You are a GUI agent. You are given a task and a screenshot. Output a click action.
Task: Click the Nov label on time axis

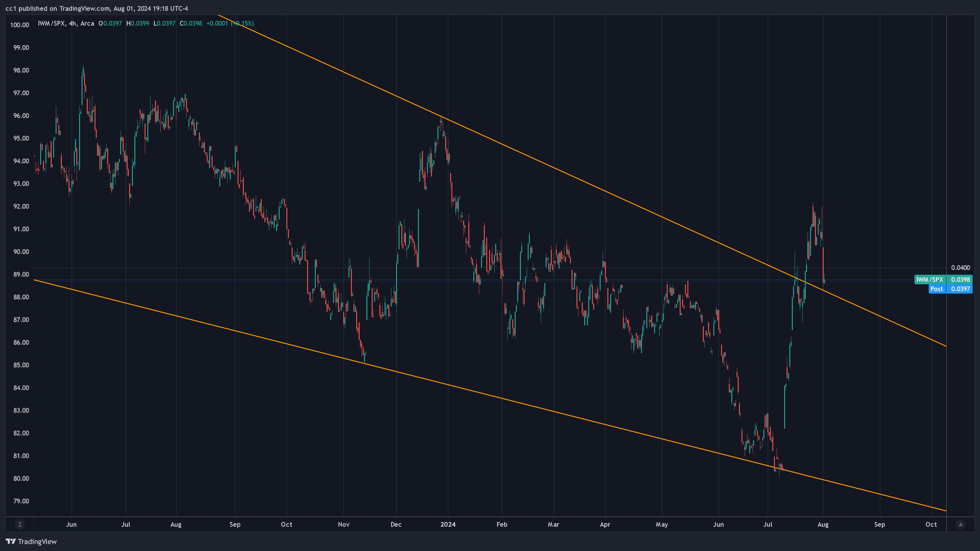pyautogui.click(x=344, y=524)
